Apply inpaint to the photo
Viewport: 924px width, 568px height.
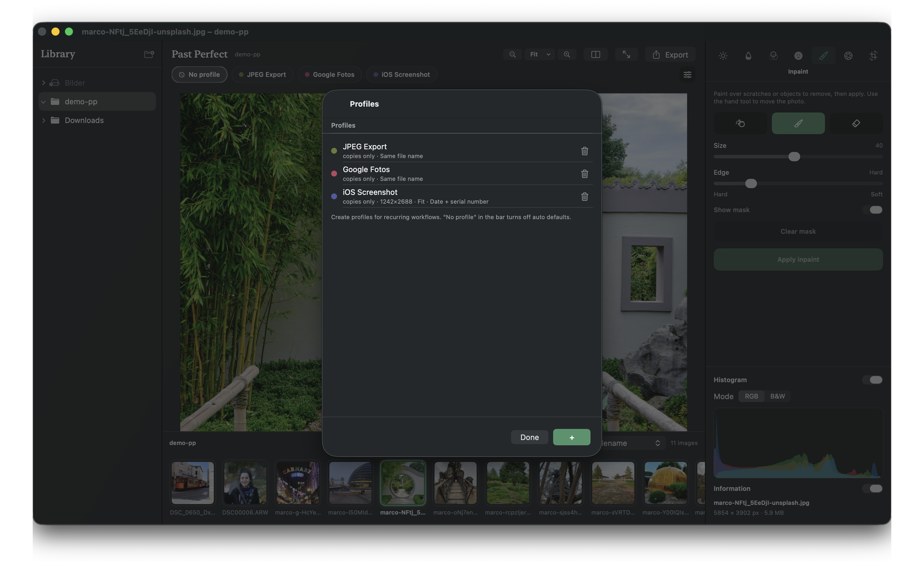798,259
